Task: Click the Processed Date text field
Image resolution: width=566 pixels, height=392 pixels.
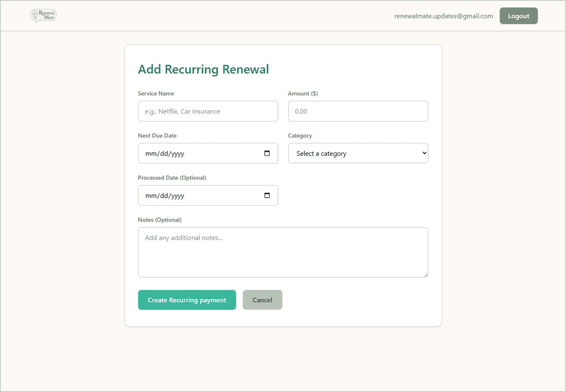Action: click(198, 195)
